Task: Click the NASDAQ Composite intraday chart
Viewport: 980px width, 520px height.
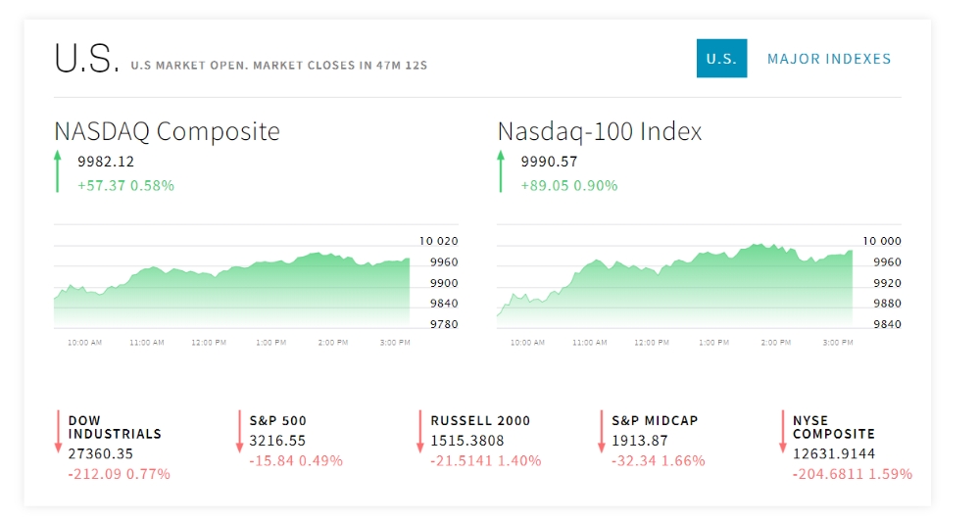Action: coord(232,289)
